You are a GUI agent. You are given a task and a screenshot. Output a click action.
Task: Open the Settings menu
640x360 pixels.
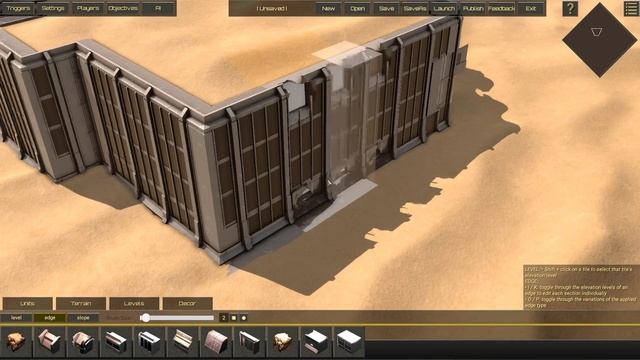click(x=53, y=8)
